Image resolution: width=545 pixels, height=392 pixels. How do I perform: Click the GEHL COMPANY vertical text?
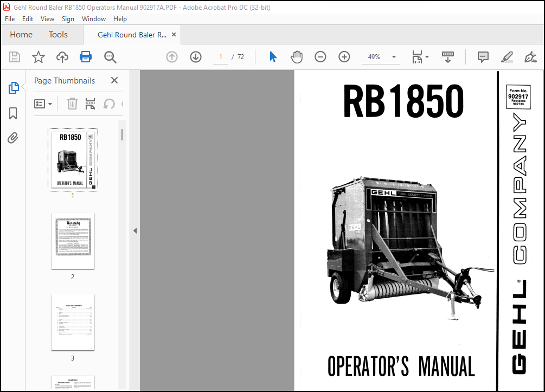click(x=520, y=243)
